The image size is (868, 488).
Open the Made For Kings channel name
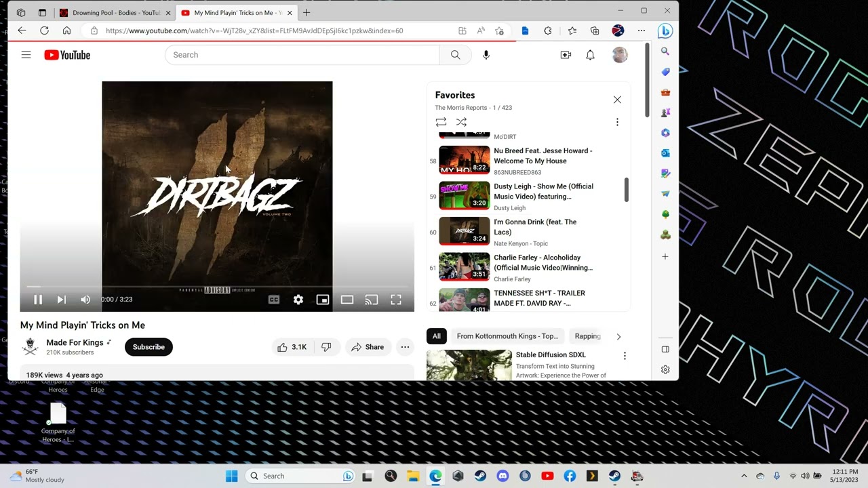[x=75, y=343]
